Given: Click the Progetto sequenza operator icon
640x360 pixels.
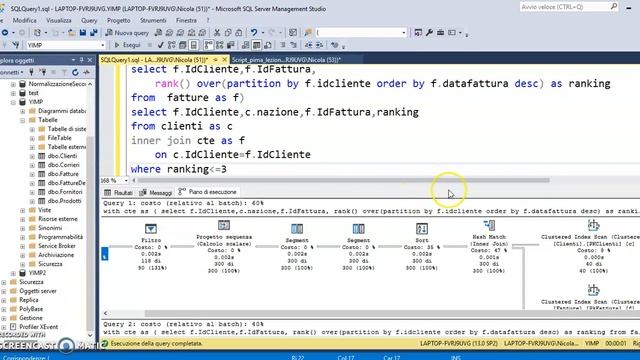Looking at the screenshot, I should tap(224, 225).
